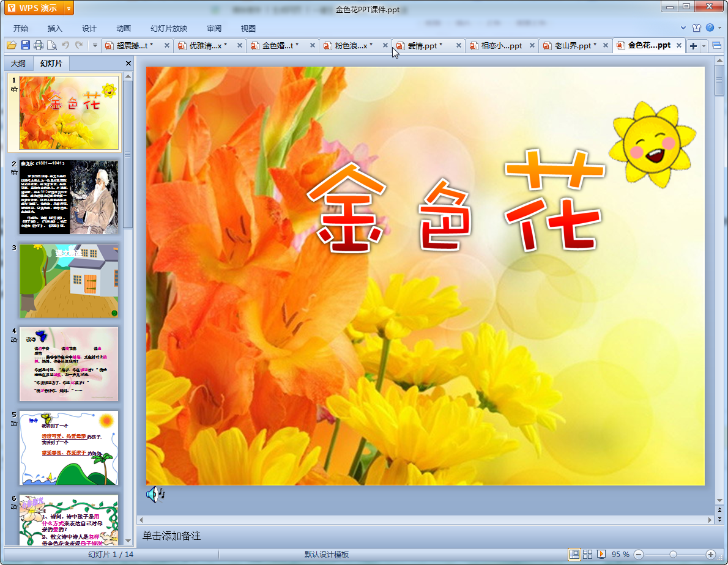Open the 审阅 ribbon tab
Viewport: 728px width, 565px height.
pos(214,28)
